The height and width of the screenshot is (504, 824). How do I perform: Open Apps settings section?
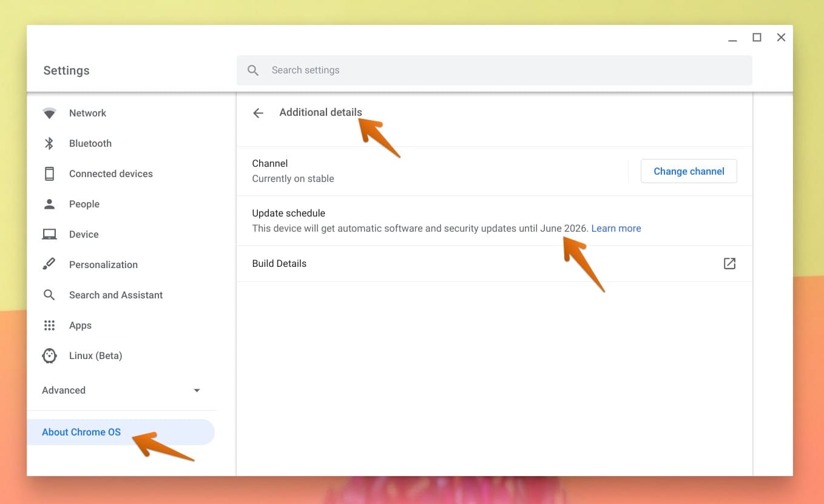point(80,325)
